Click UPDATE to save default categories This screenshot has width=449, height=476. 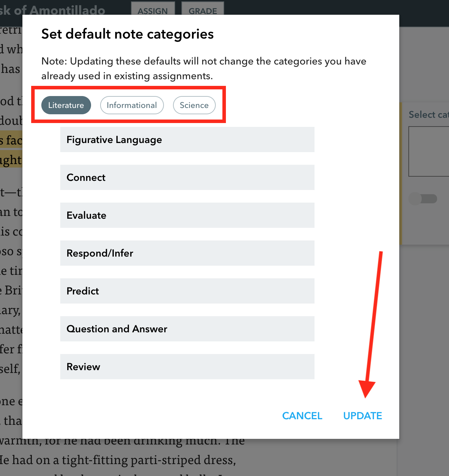pyautogui.click(x=362, y=415)
